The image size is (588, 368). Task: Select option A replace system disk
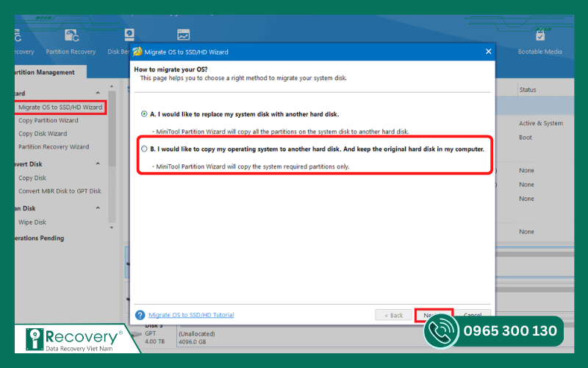pos(144,114)
